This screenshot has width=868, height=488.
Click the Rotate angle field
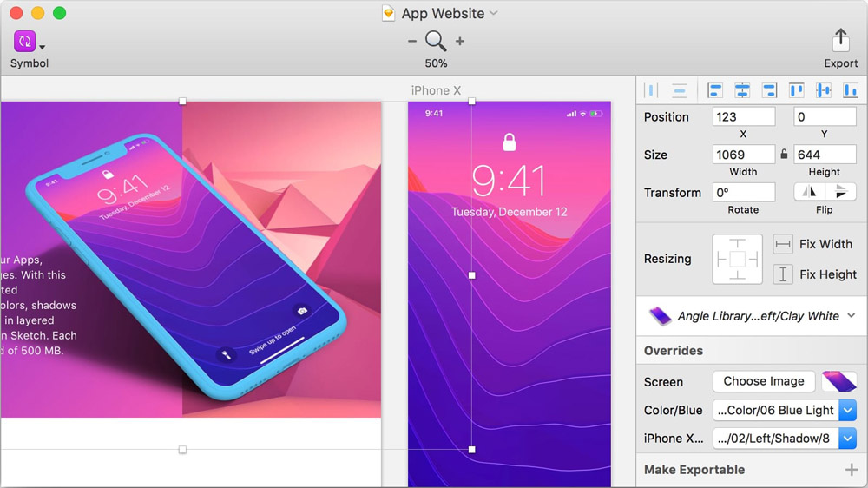[x=744, y=192]
